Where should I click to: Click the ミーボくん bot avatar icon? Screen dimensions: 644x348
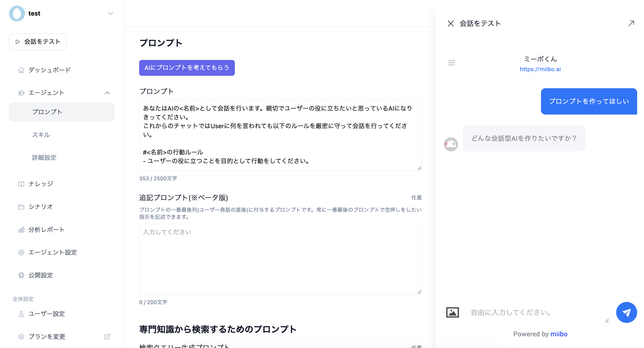tap(450, 144)
